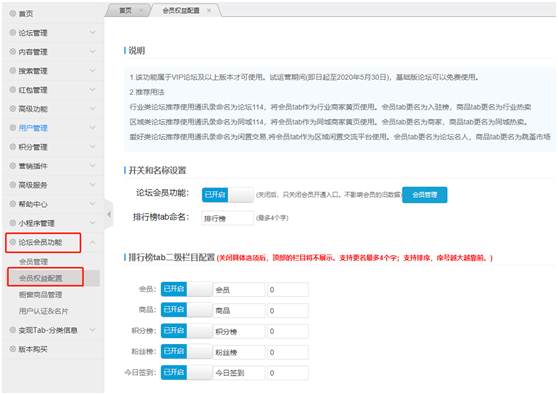Viewport: 558px width, 395px height.
Task: Click the 排行榜tab命名 text field
Action: (227, 218)
